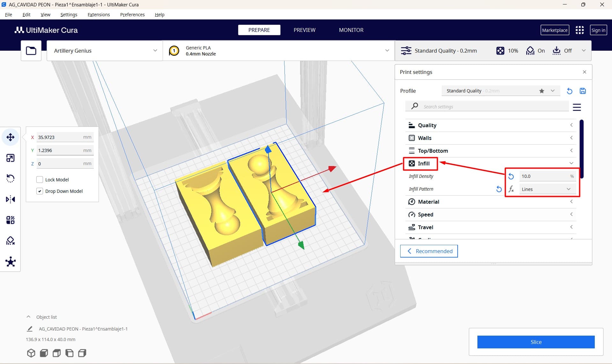This screenshot has height=364, width=612.
Task: Switch to front view icon
Action: (44, 353)
